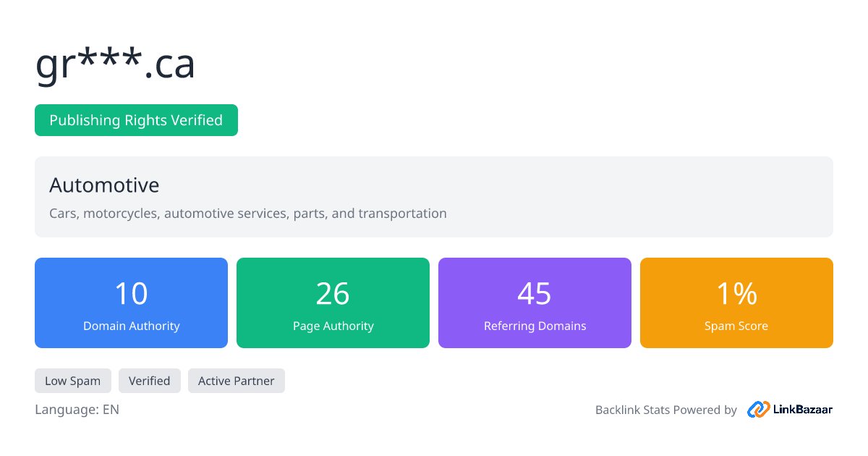868x456 pixels.
Task: Open the green Page Authority card
Action: tap(333, 303)
